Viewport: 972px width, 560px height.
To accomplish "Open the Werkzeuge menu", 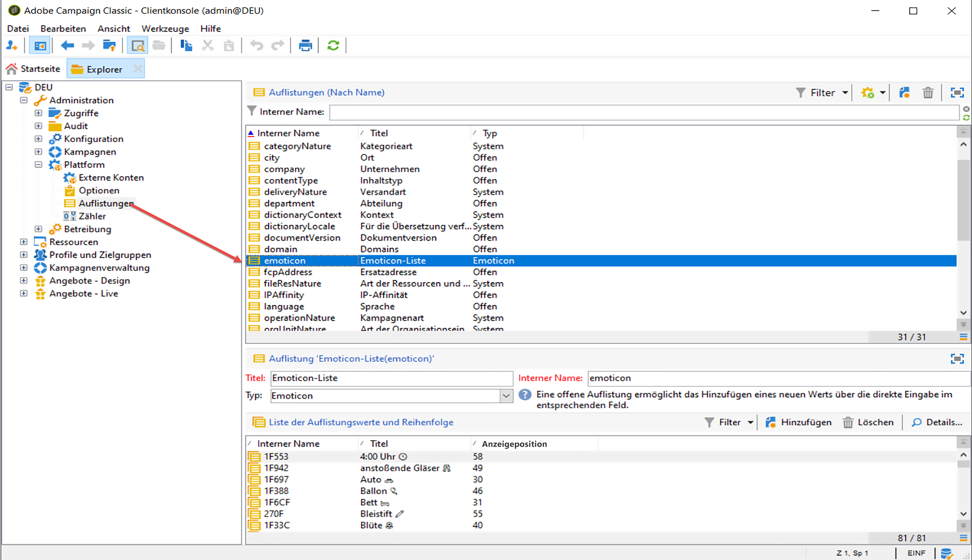I will [x=165, y=29].
